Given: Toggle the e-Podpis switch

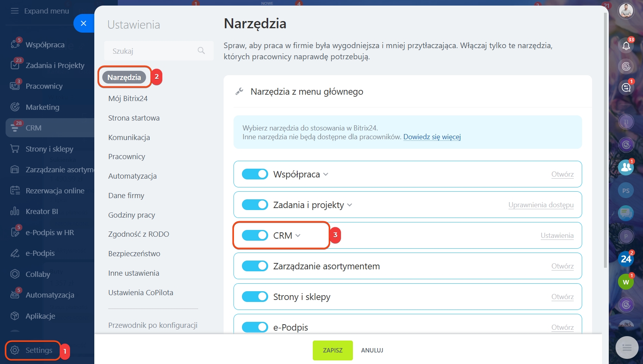Looking at the screenshot, I should [255, 327].
